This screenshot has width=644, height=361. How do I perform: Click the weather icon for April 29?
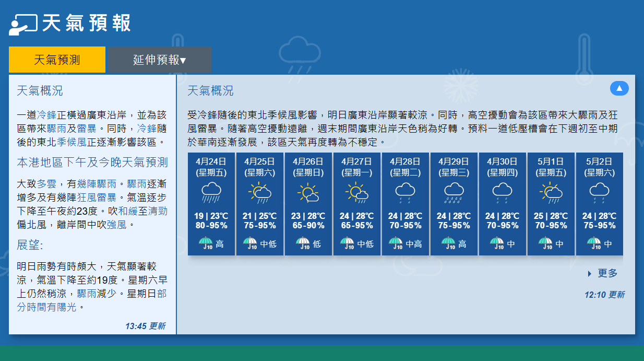pos(454,193)
